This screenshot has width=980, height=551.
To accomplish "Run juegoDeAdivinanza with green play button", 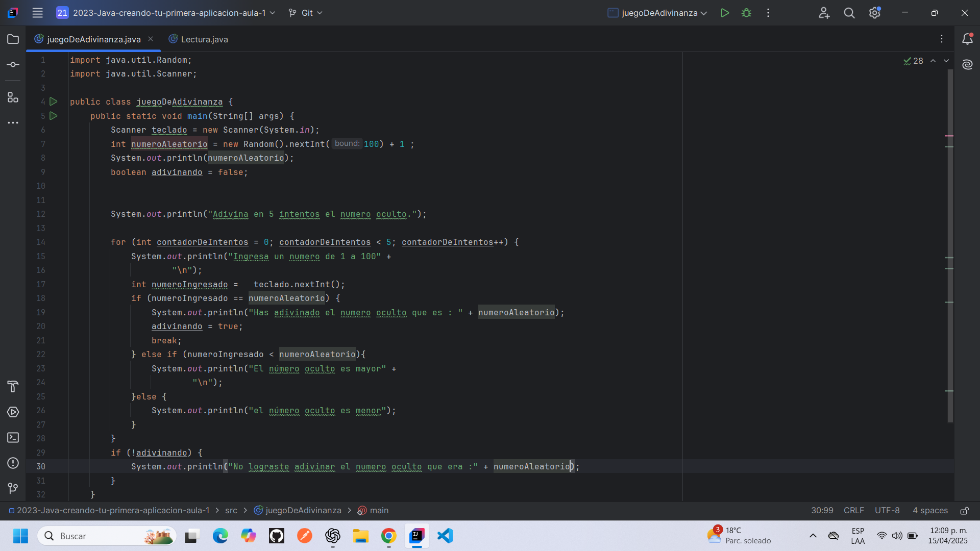I will pyautogui.click(x=724, y=13).
